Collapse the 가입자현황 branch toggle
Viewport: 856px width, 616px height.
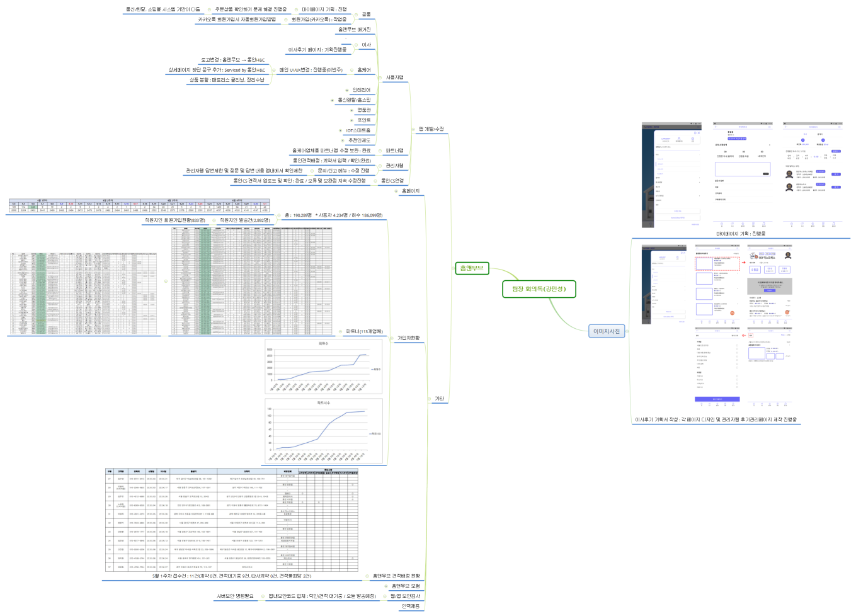coord(392,339)
